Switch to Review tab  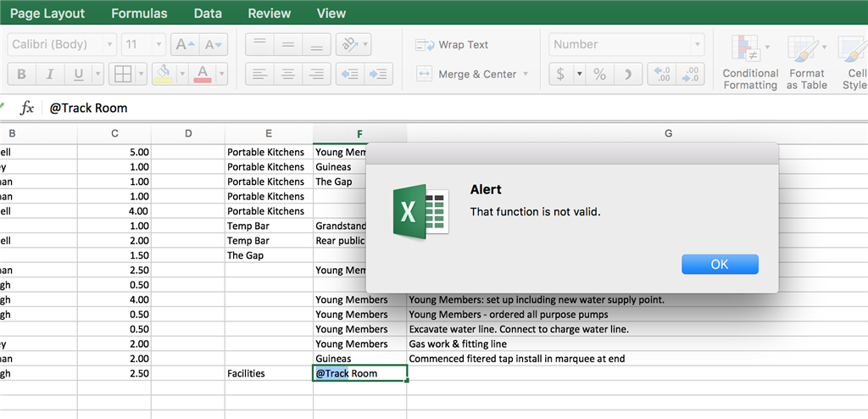point(269,14)
